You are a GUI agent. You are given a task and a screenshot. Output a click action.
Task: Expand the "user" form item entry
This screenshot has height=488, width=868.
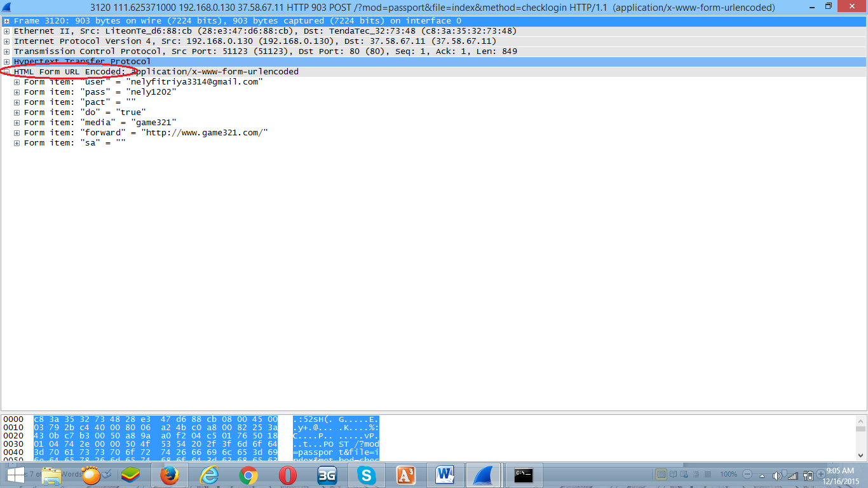[x=17, y=81]
